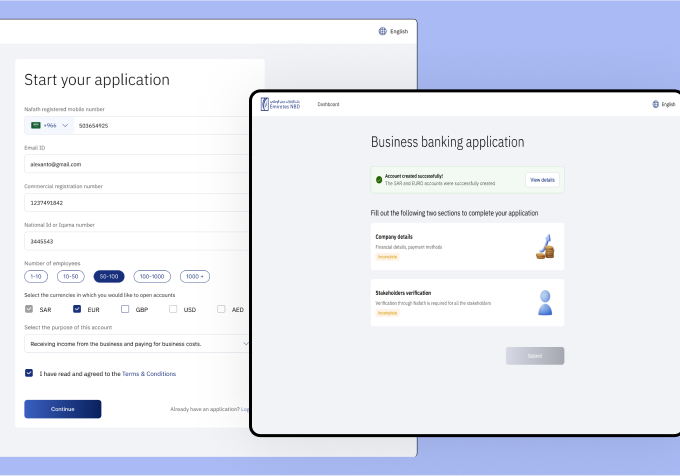Click the green success checkmark icon
Screen dimensions: 680x476
[x=379, y=180]
